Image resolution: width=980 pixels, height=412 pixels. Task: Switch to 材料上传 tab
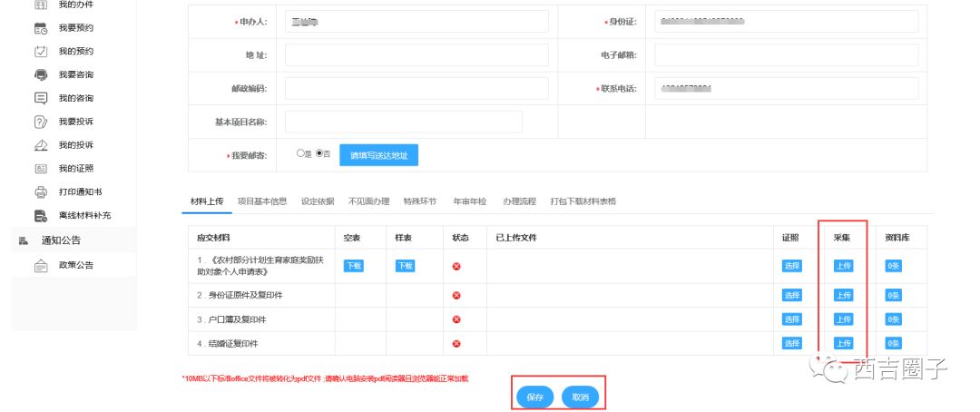[x=206, y=201]
